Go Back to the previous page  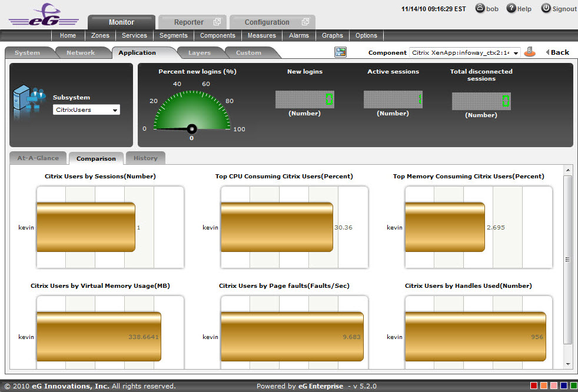tap(557, 52)
